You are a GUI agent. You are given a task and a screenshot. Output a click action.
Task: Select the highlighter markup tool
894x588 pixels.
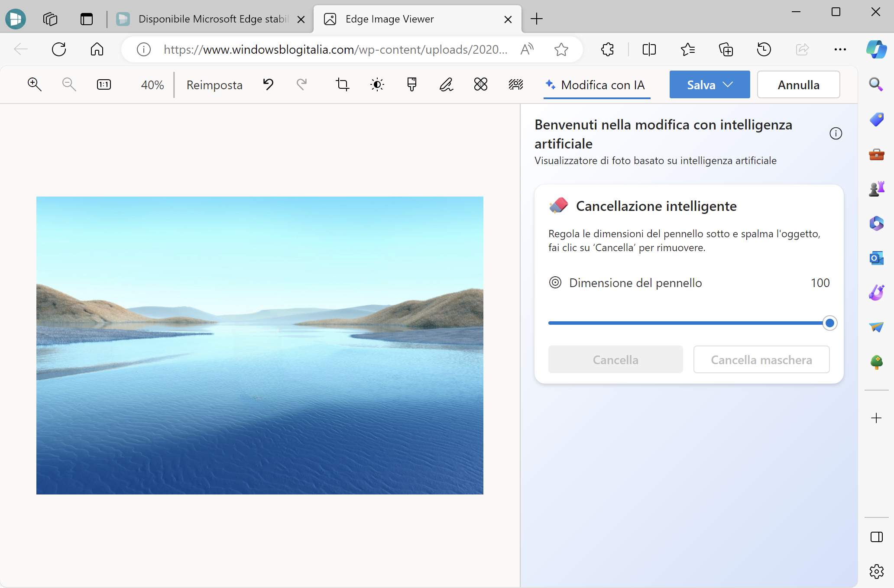pyautogui.click(x=412, y=84)
